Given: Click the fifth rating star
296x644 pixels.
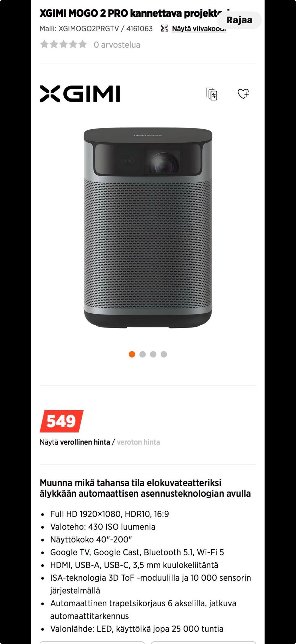Looking at the screenshot, I should [83, 44].
